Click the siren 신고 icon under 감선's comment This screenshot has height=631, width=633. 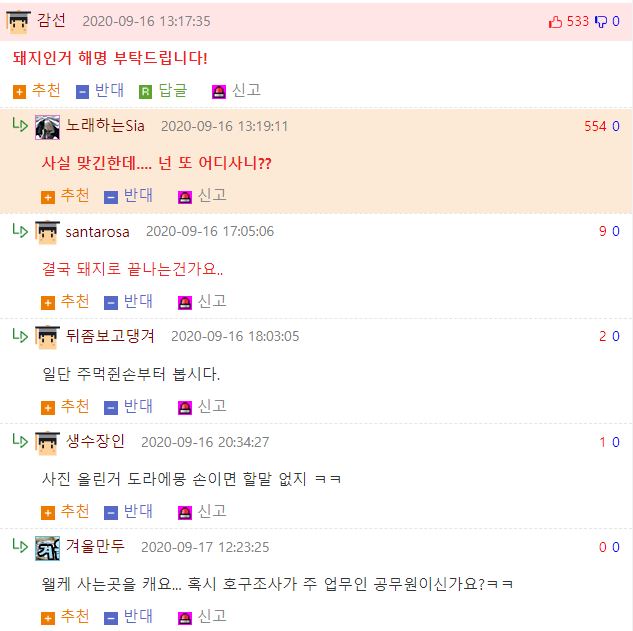[x=219, y=92]
